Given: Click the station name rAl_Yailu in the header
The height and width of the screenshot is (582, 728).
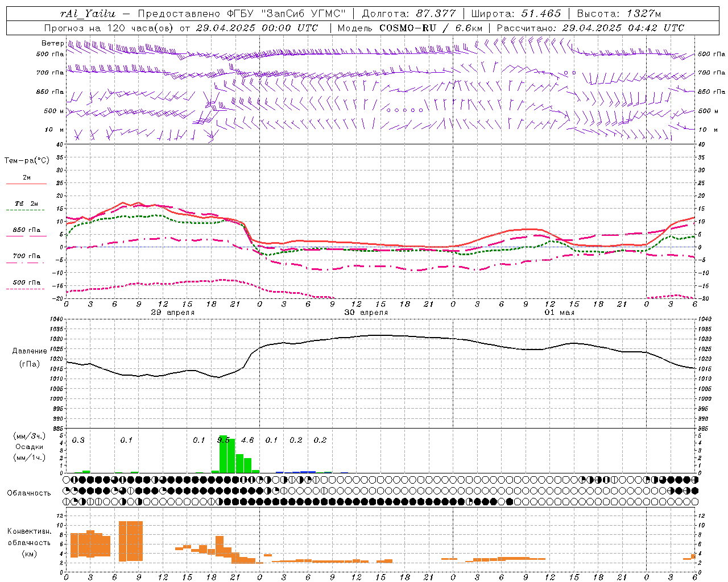Looking at the screenshot, I should click(x=88, y=14).
